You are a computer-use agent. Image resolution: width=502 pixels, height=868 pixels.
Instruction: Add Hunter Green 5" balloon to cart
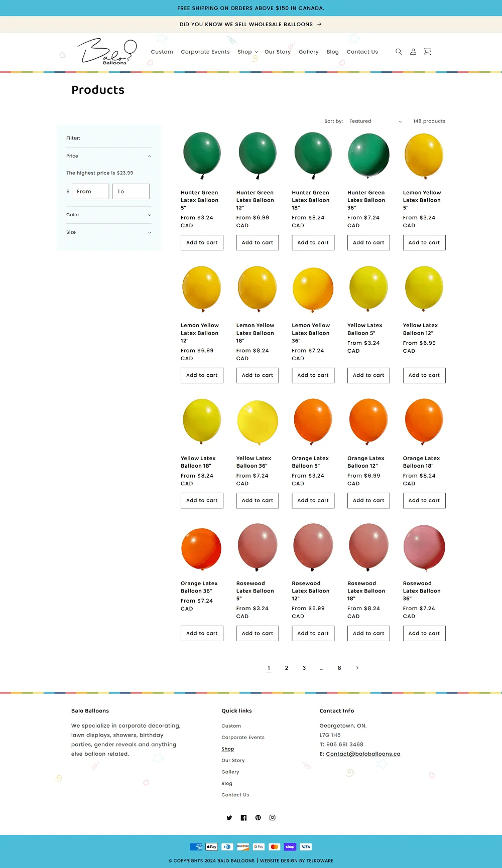point(202,242)
